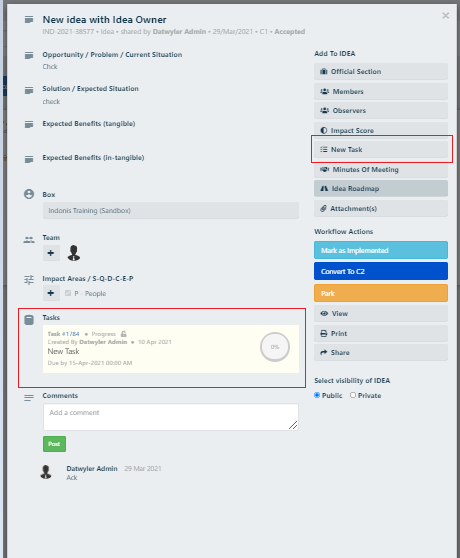Click the unlock icon on Task #1784
Viewport: 460px width, 558px height.
coord(123,334)
